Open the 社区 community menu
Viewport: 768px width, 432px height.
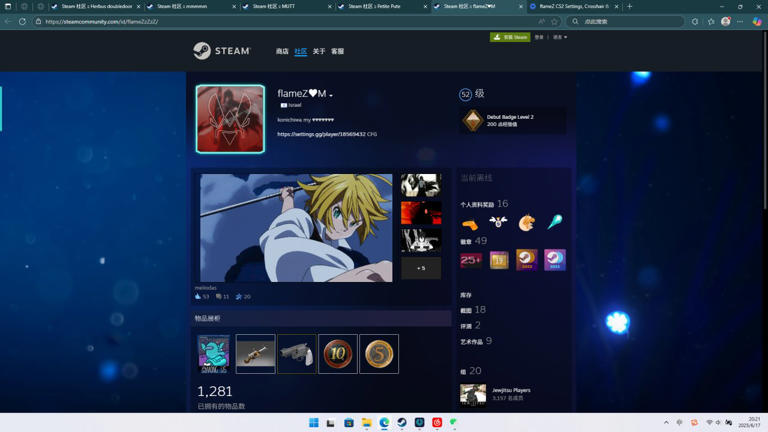pyautogui.click(x=300, y=51)
